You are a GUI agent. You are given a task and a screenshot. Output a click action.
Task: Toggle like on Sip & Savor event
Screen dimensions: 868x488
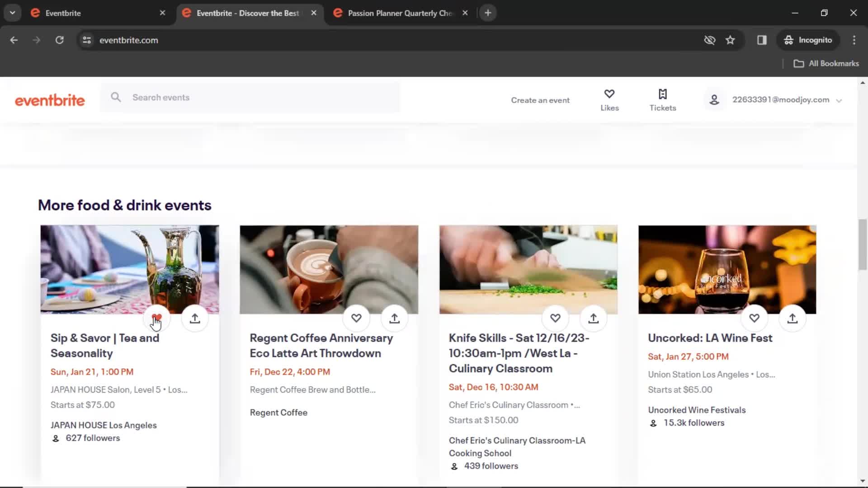click(x=157, y=318)
